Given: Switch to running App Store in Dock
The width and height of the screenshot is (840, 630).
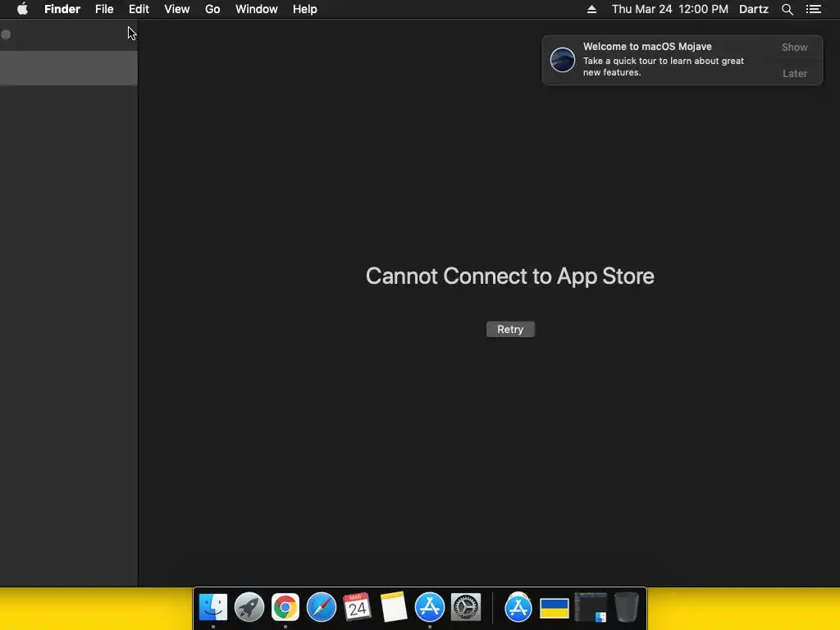Looking at the screenshot, I should coord(430,608).
